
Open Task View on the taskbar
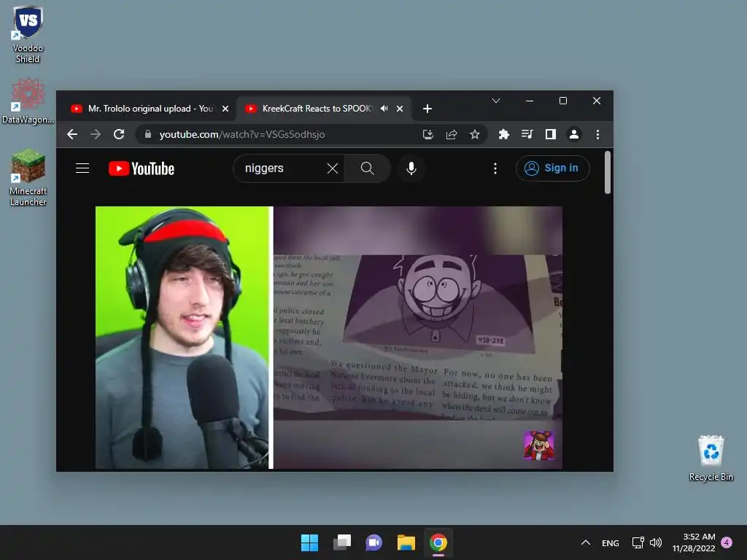(342, 542)
